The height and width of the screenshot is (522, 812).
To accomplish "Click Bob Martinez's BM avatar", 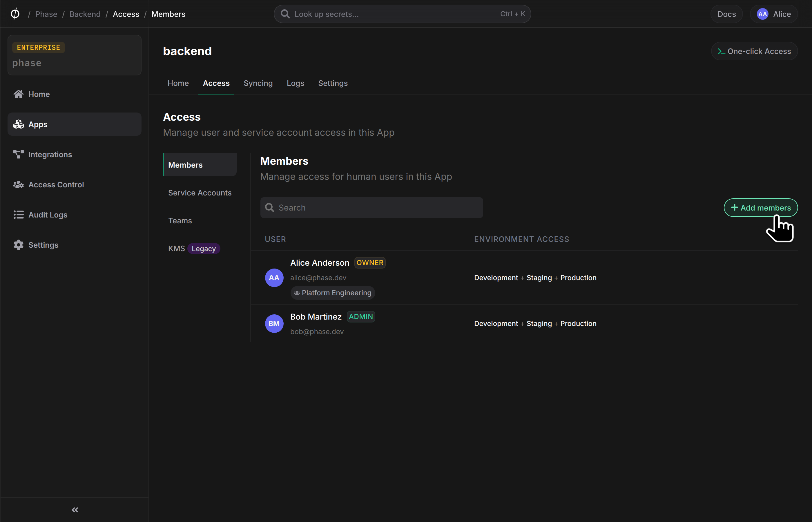I will click(274, 323).
